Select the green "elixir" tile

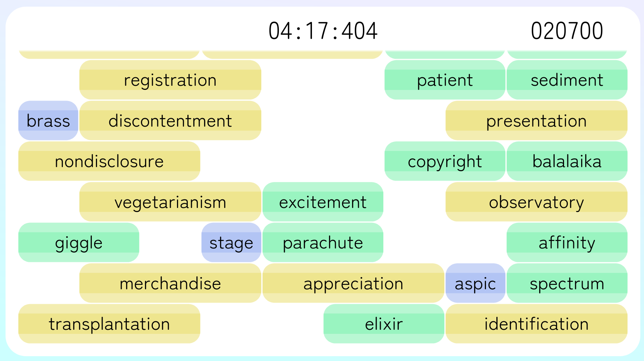pos(384,324)
